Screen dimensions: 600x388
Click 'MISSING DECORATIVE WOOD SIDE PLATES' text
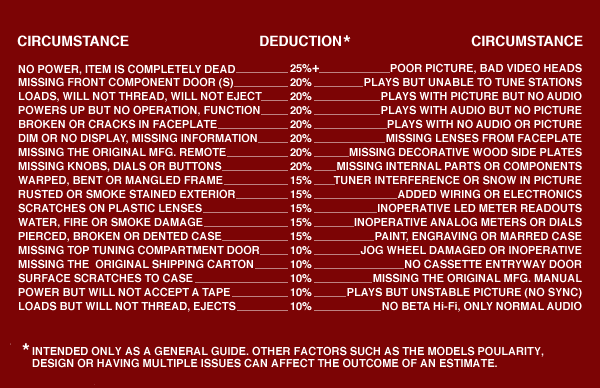pyautogui.click(x=465, y=152)
